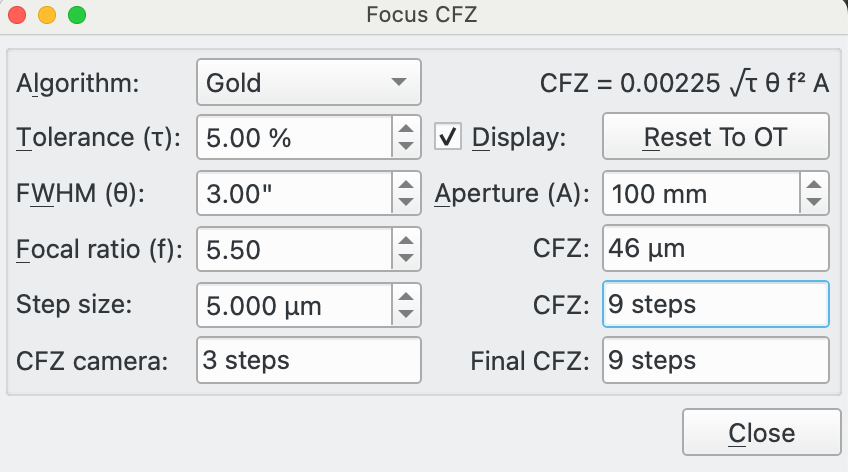Click the CFZ 46 µm field

715,248
